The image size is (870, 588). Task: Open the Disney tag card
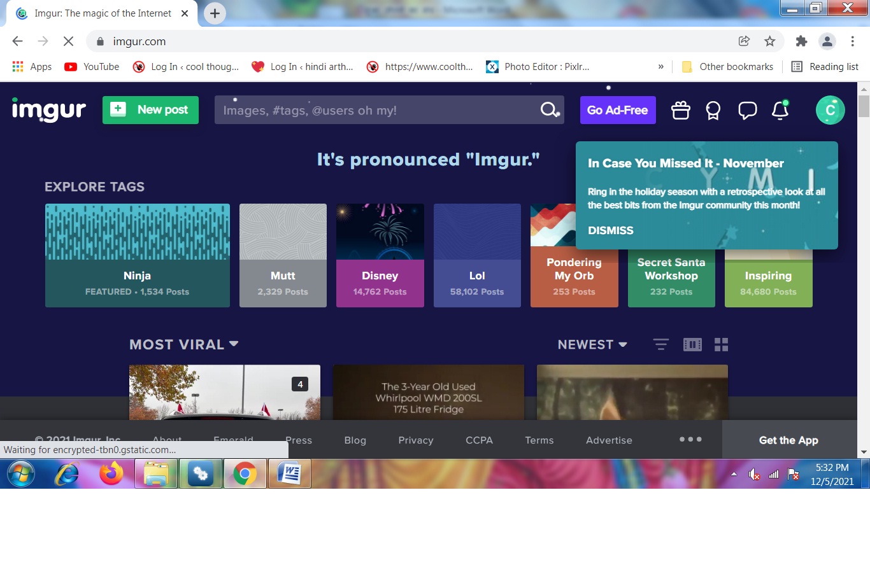click(380, 256)
